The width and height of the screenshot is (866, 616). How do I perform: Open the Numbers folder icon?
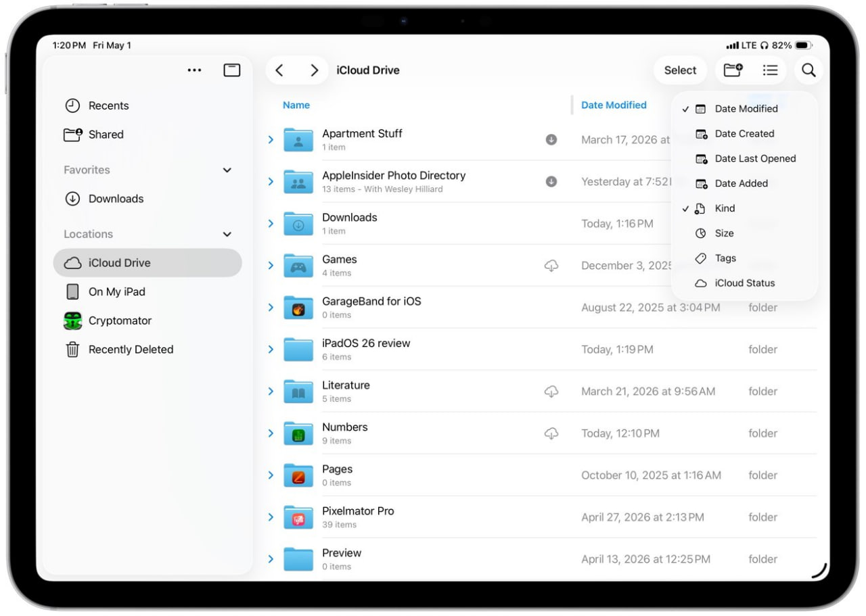click(x=298, y=433)
